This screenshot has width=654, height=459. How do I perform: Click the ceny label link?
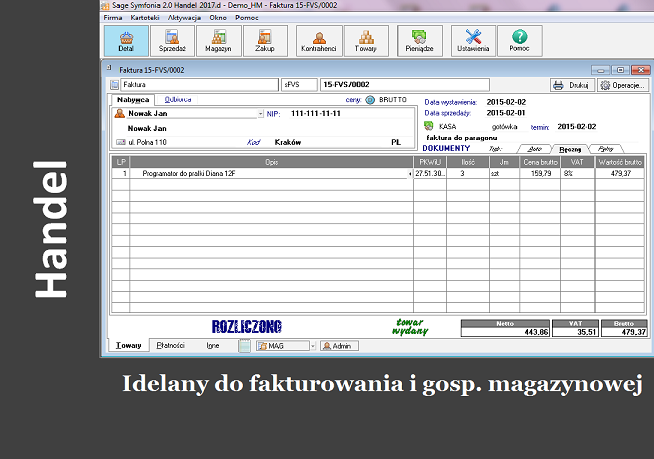pyautogui.click(x=353, y=100)
